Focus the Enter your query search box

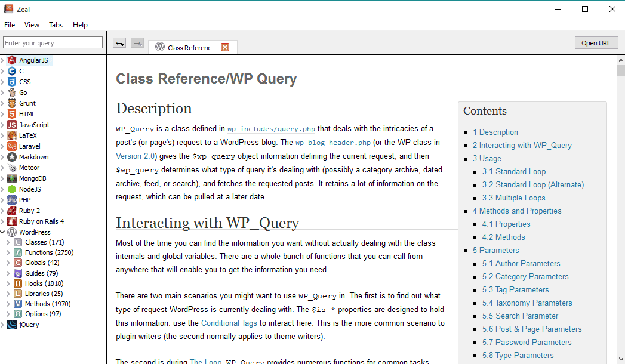point(53,42)
